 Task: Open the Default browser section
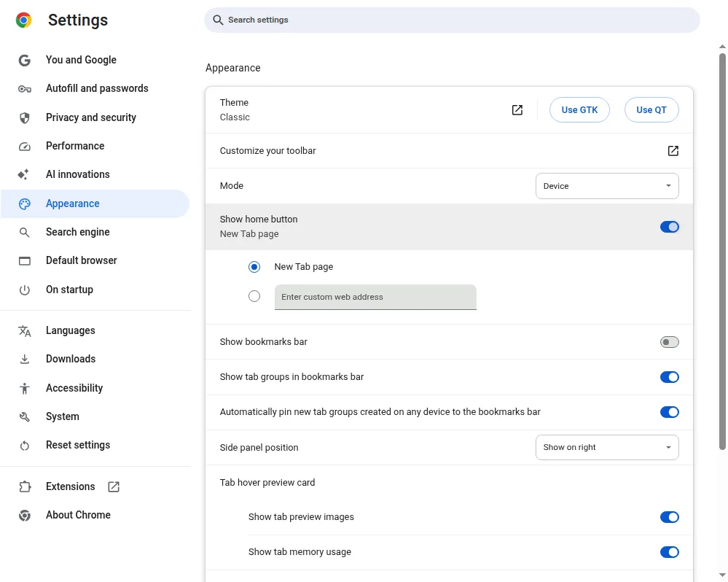coord(95,260)
